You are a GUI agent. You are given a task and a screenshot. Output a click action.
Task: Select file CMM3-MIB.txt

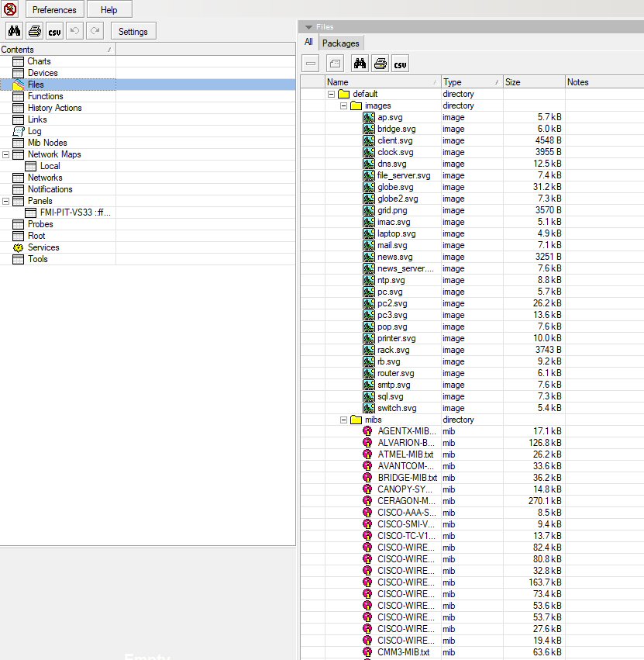point(404,652)
